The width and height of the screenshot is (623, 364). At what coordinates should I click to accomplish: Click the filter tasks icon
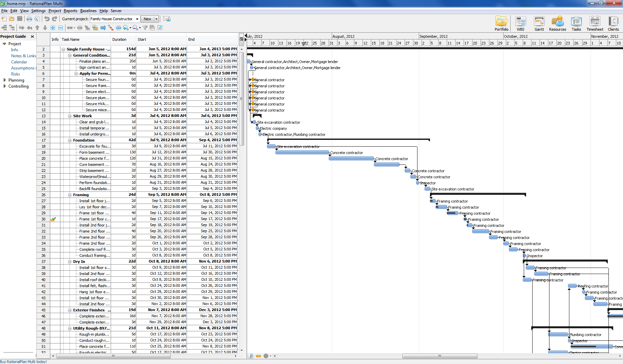point(145,28)
